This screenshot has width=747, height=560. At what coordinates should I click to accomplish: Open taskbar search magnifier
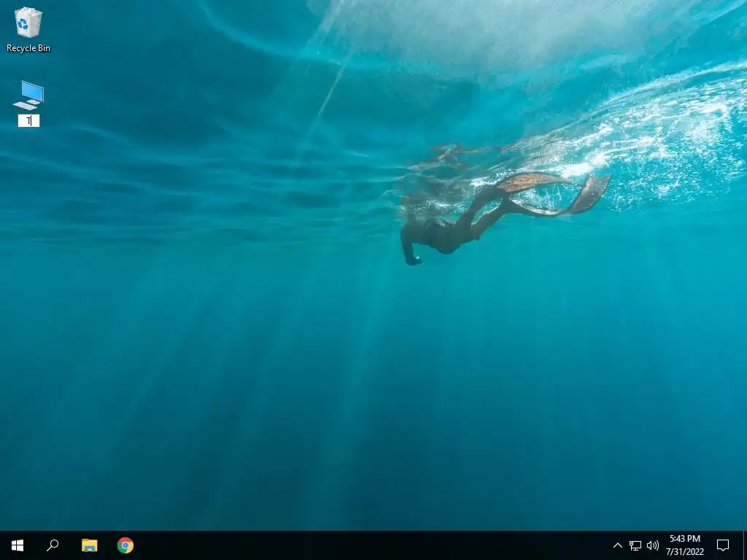click(53, 545)
